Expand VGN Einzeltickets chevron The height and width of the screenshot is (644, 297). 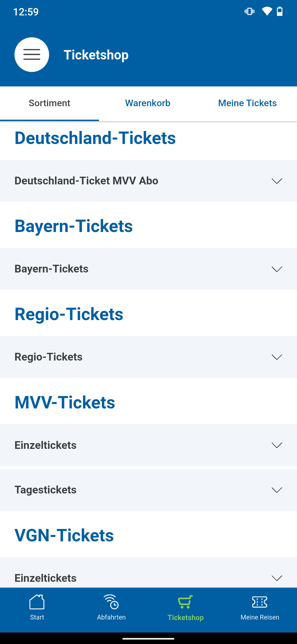coord(277,578)
